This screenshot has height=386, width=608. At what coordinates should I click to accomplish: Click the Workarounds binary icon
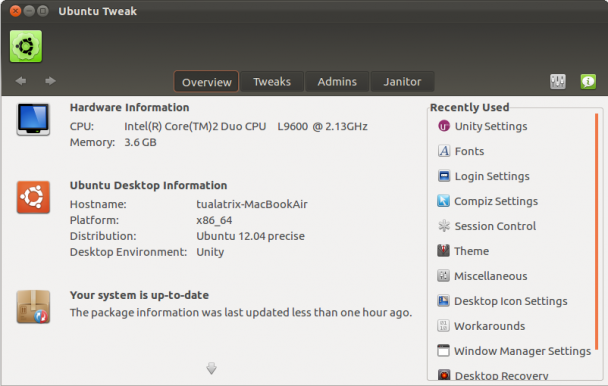tap(444, 326)
